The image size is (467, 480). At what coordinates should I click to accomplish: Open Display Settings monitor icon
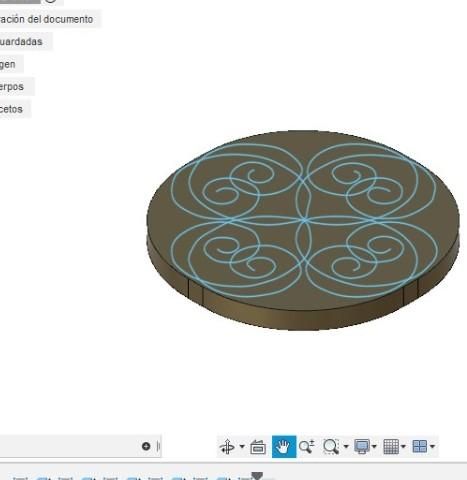(362, 447)
